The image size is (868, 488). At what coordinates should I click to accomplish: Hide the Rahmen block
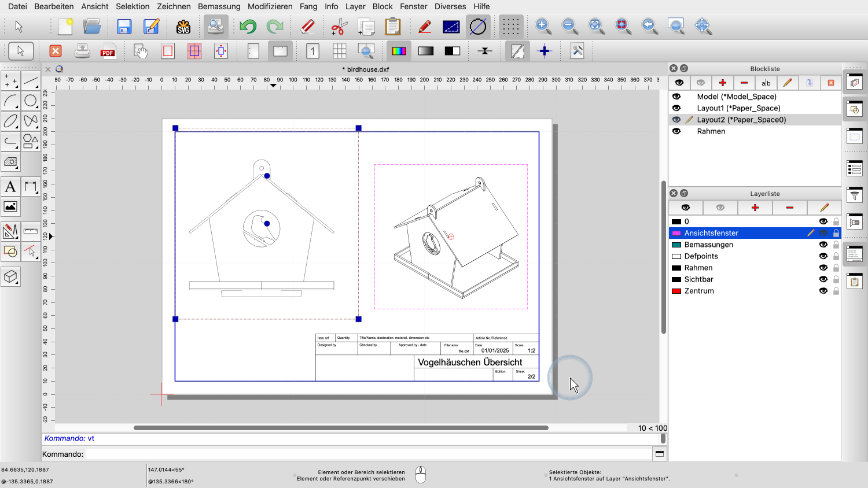coord(676,131)
